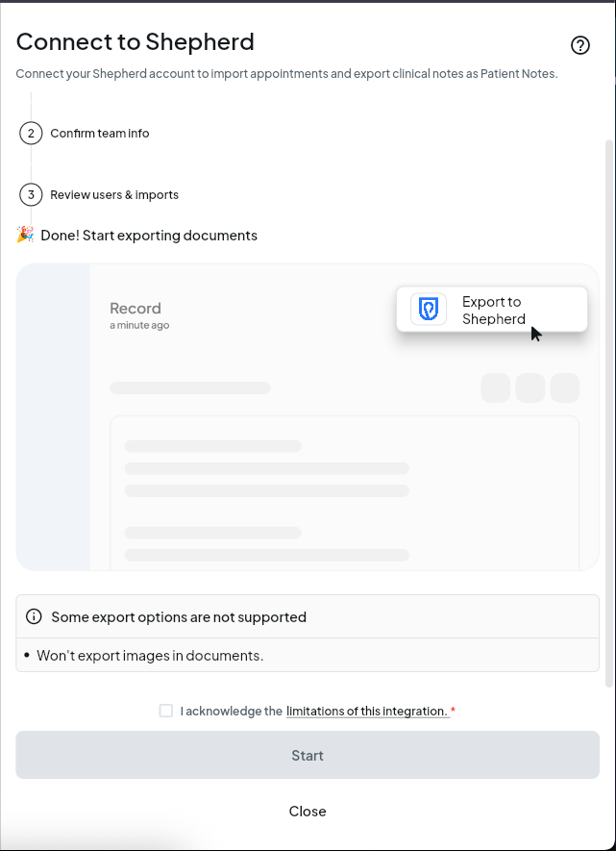Click the Review users & imports step label
The height and width of the screenshot is (851, 616).
click(114, 194)
